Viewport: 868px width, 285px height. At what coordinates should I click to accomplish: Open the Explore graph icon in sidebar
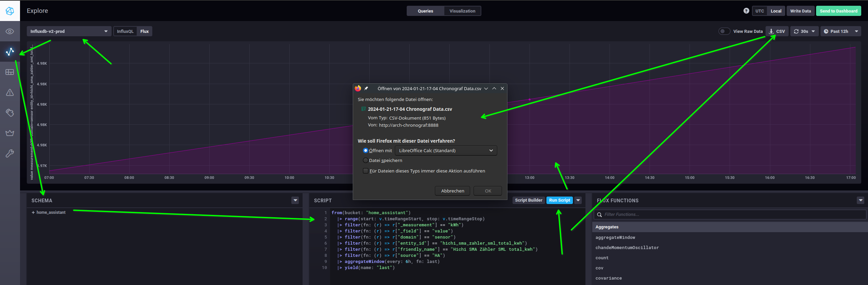(10, 52)
